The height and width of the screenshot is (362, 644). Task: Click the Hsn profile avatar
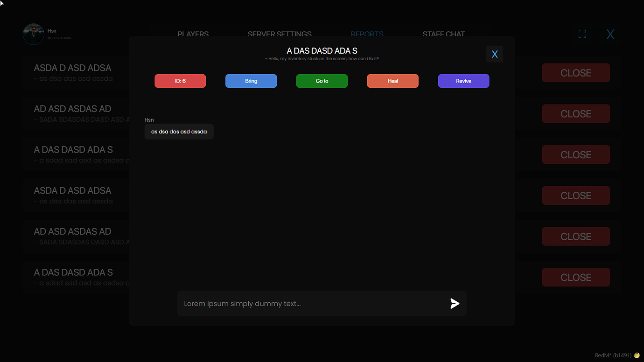pyautogui.click(x=33, y=34)
